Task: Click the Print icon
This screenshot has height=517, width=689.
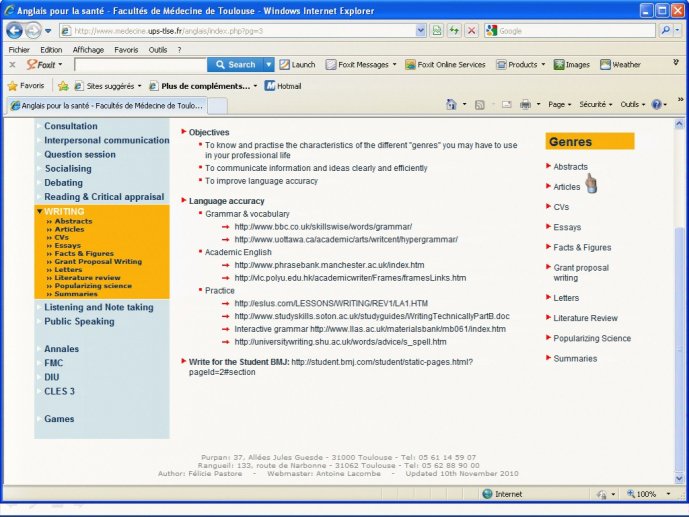Action: click(525, 105)
